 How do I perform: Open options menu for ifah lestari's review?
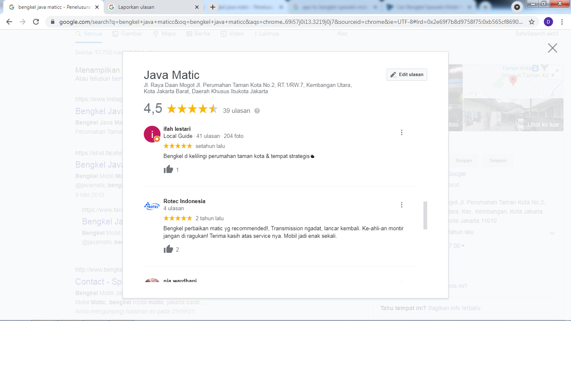click(401, 132)
